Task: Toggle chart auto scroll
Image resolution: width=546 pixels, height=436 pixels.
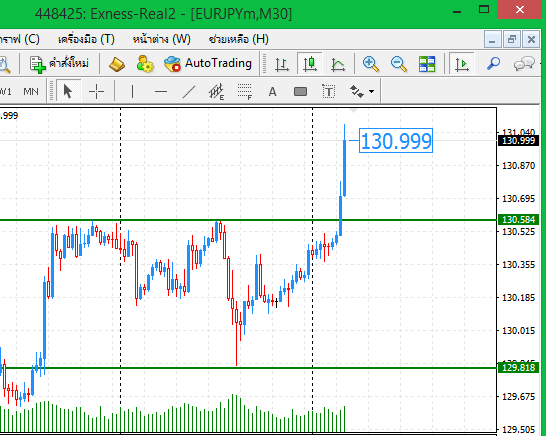Action: coord(462,64)
